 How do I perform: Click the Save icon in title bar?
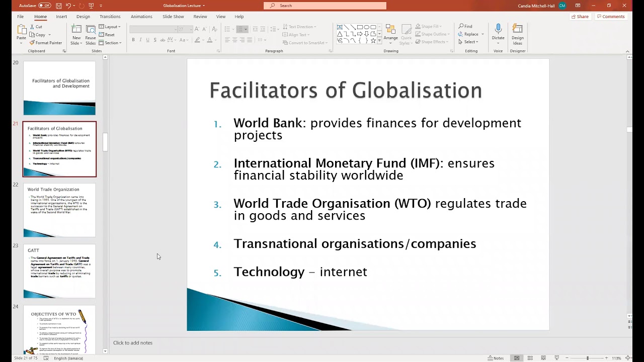pyautogui.click(x=59, y=6)
